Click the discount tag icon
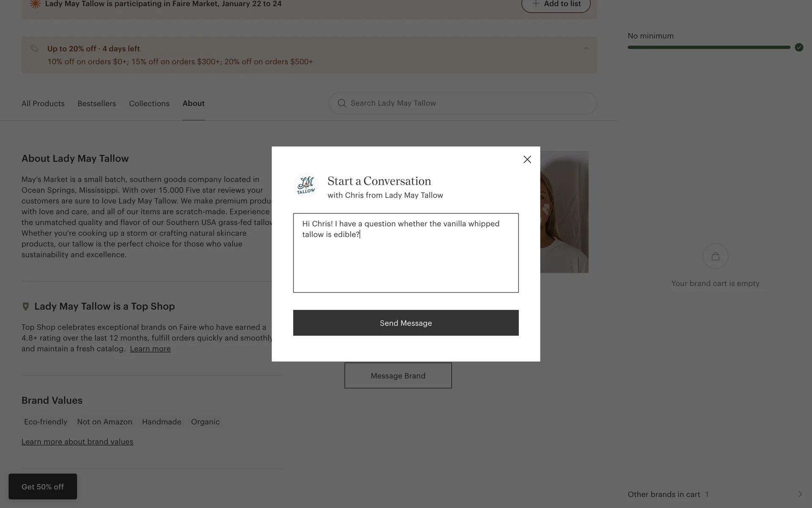 tap(34, 49)
